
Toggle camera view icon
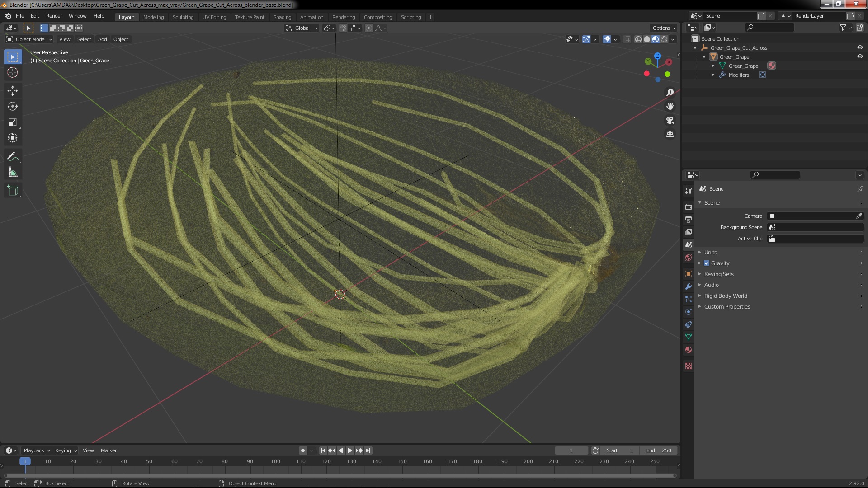point(670,120)
